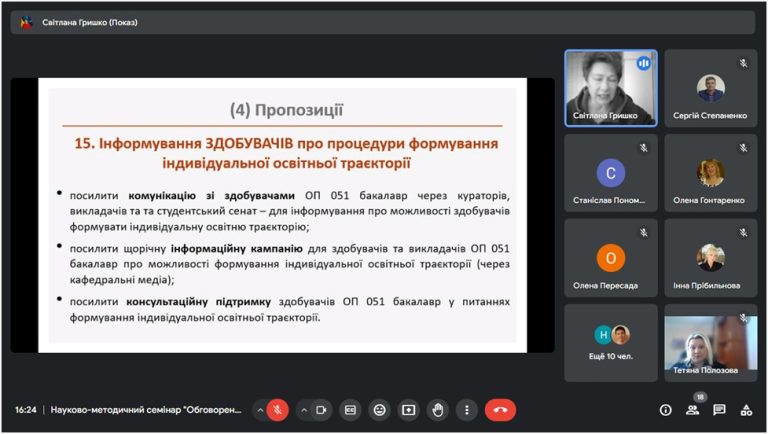Click the muted mic icon on Інна Прібильнова tile
This screenshot has height=434, width=768.
click(744, 233)
